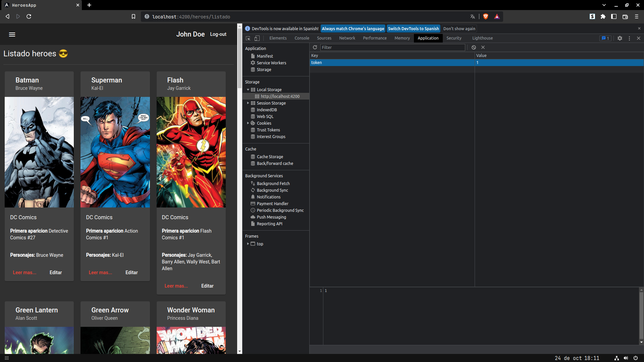Select the token row in the storage table

coord(477,63)
